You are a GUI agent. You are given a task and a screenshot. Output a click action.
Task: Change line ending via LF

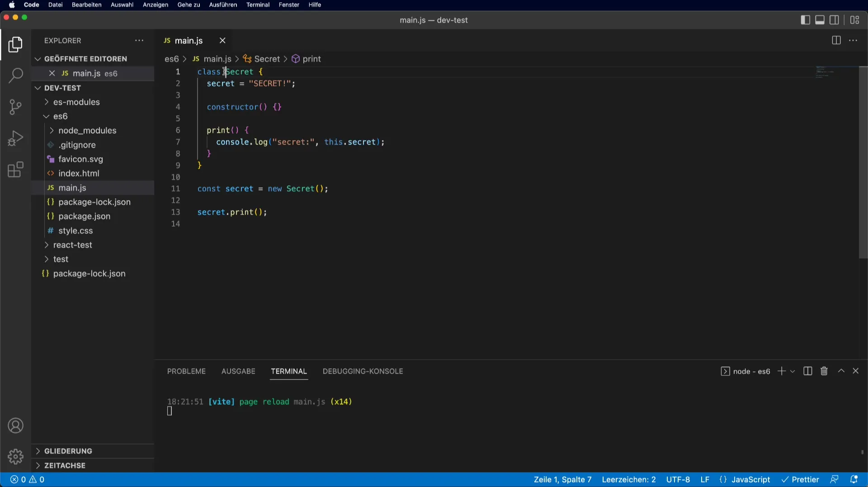tap(705, 480)
